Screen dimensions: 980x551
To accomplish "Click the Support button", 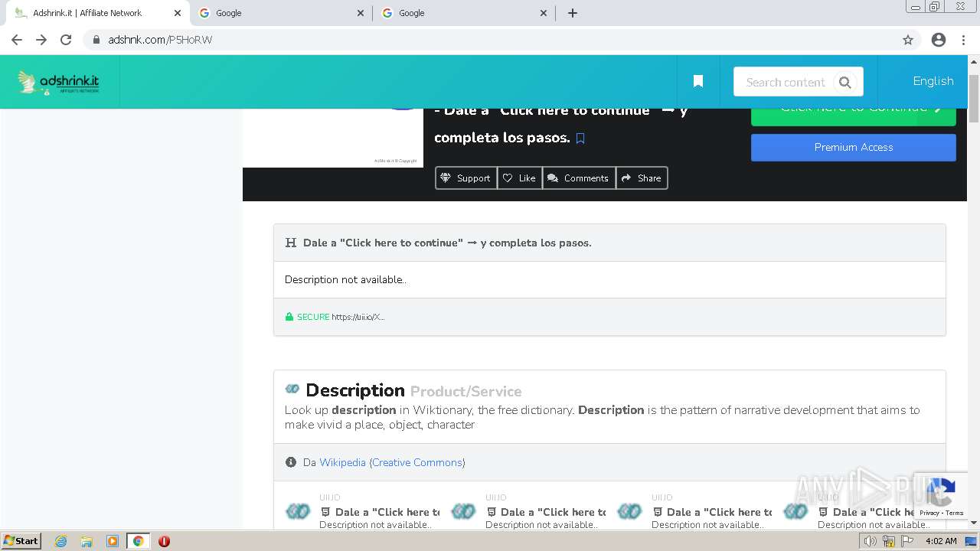I will [x=465, y=178].
